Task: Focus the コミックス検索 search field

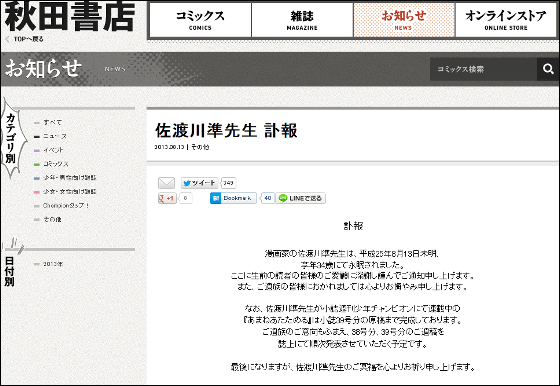Action: click(x=484, y=69)
